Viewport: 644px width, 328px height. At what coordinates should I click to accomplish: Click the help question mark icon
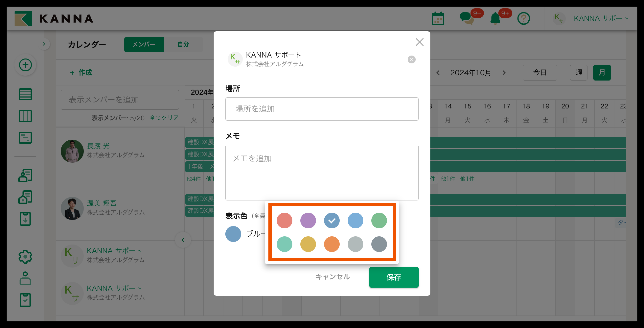[524, 19]
